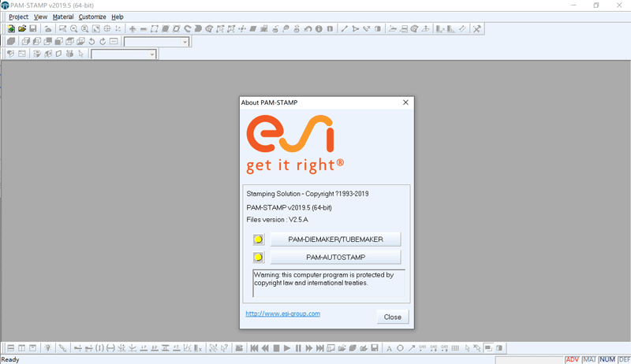Click the PAM-AUTOSTAMP button
This screenshot has width=631, height=364.
pyautogui.click(x=336, y=257)
